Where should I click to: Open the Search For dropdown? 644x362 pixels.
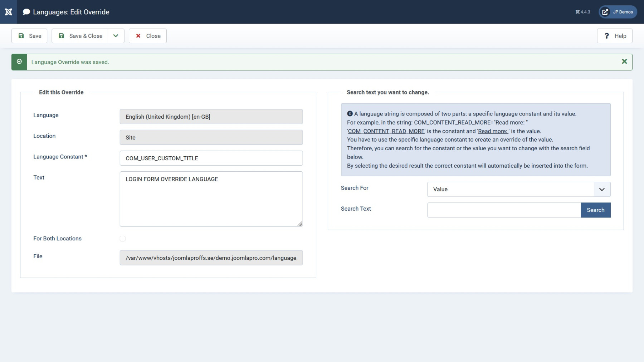[x=518, y=189]
